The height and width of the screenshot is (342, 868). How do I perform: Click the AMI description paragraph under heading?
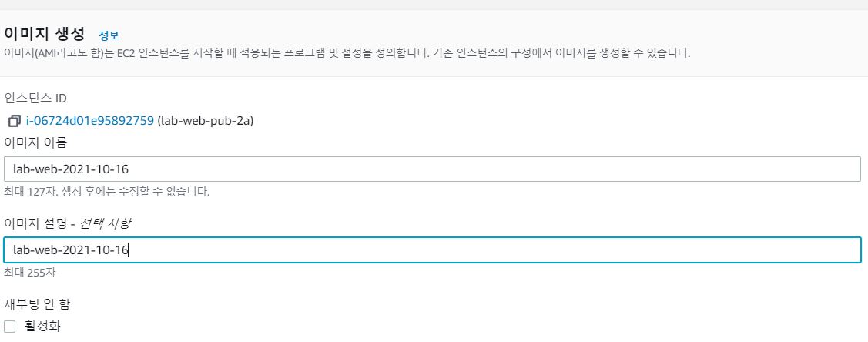[x=347, y=54]
